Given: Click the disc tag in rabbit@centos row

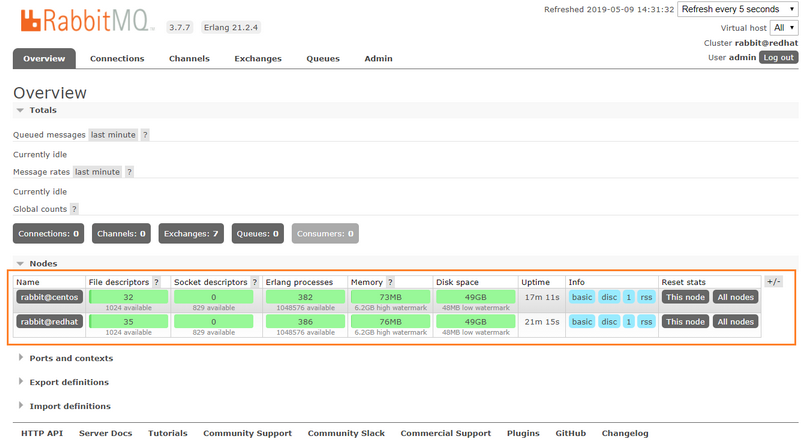Looking at the screenshot, I should coord(609,297).
